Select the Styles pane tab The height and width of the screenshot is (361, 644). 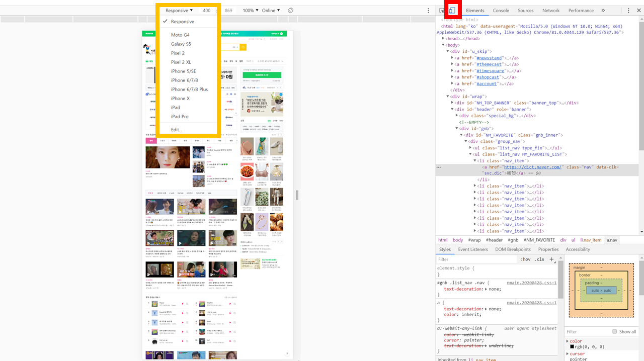coord(445,249)
